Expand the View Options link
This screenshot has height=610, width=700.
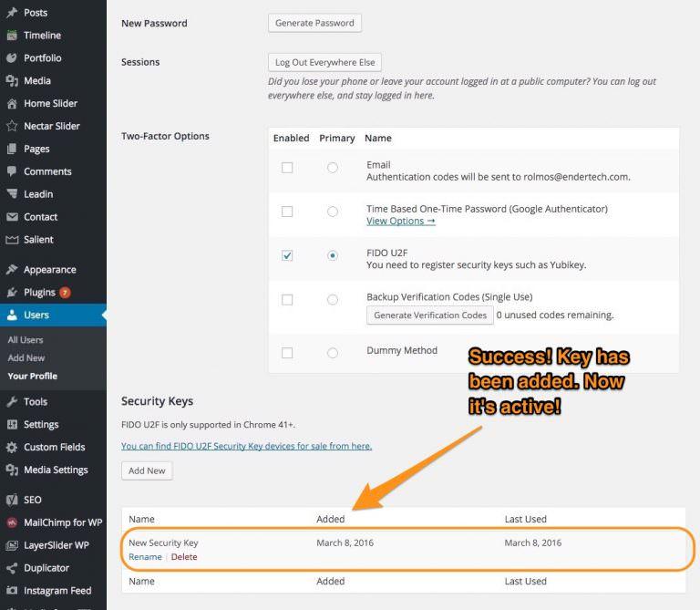(x=400, y=221)
